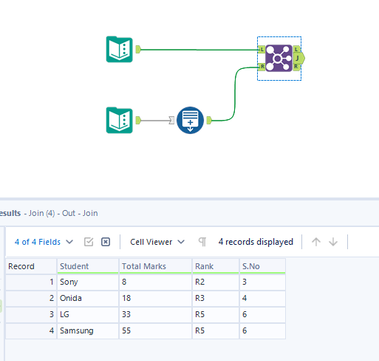Select Rank cell R5 in Samsung row

216,331
